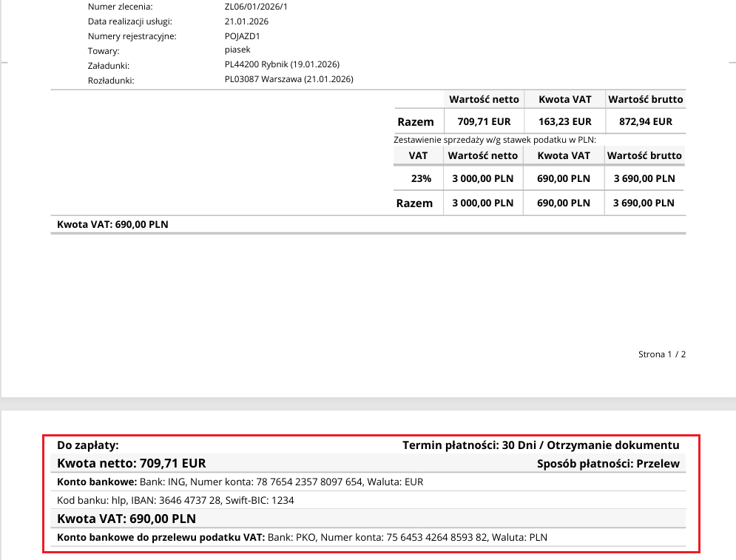The width and height of the screenshot is (736, 560).
Task: Click the Załadunki label
Action: (109, 66)
